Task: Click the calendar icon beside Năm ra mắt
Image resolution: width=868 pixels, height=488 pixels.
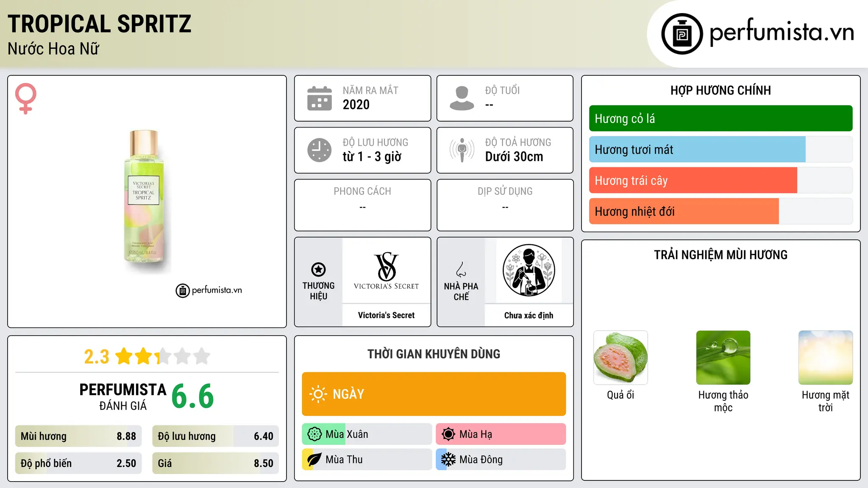Action: (x=319, y=98)
